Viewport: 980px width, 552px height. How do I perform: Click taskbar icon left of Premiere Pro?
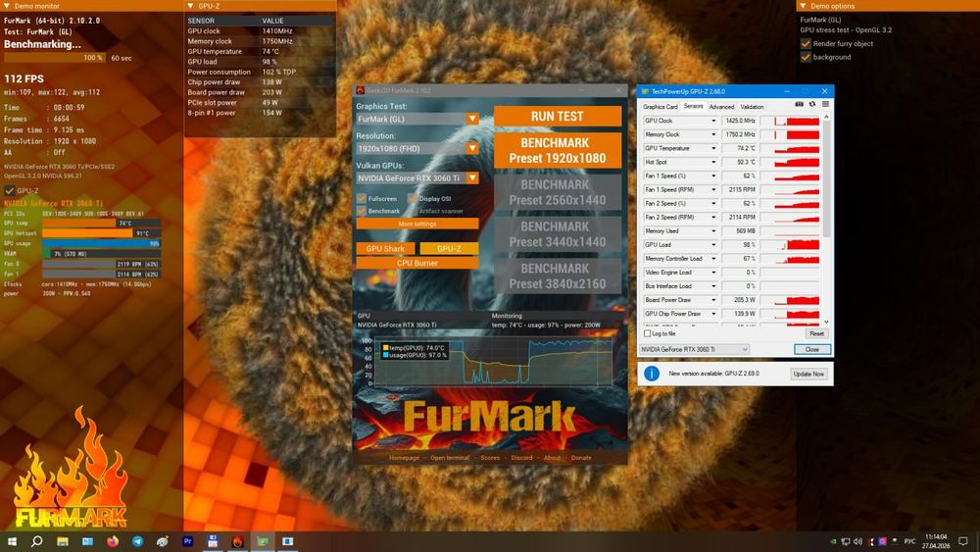coord(163,541)
